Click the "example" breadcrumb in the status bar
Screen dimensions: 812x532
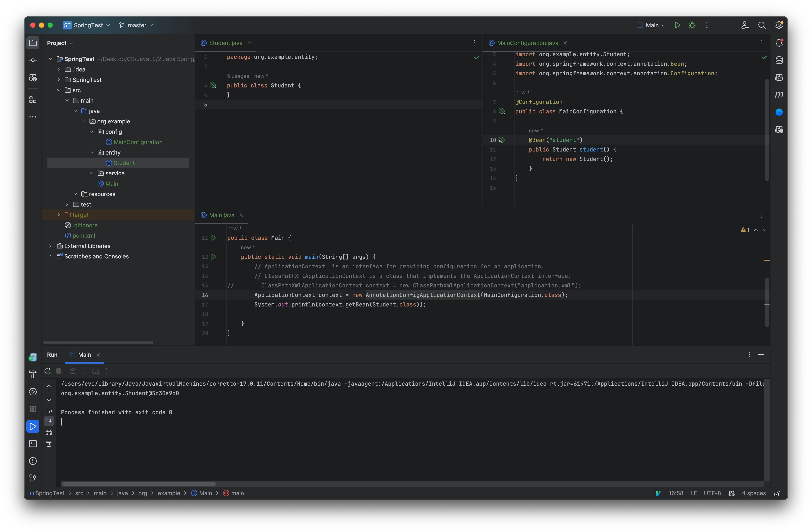169,493
